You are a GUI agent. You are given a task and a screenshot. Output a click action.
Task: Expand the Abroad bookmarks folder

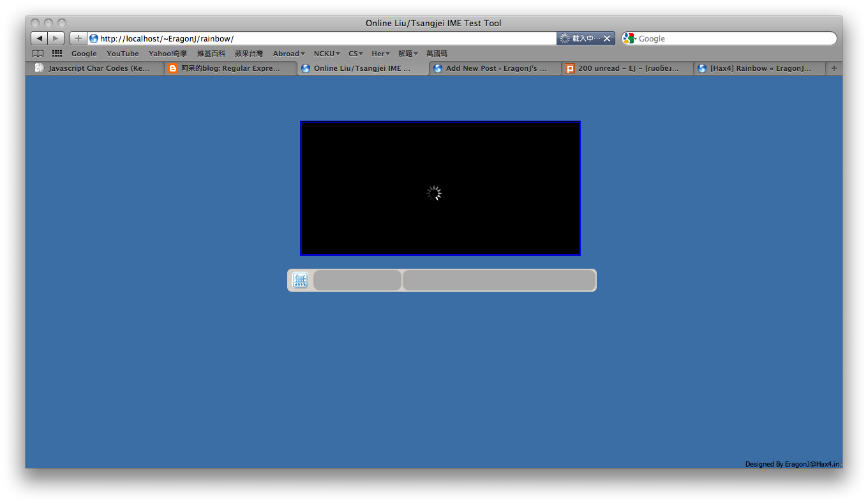coord(288,54)
